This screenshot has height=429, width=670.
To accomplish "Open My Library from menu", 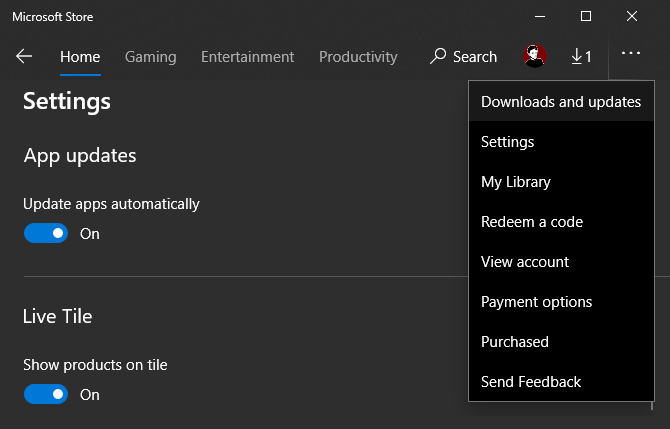I will pyautogui.click(x=516, y=182).
